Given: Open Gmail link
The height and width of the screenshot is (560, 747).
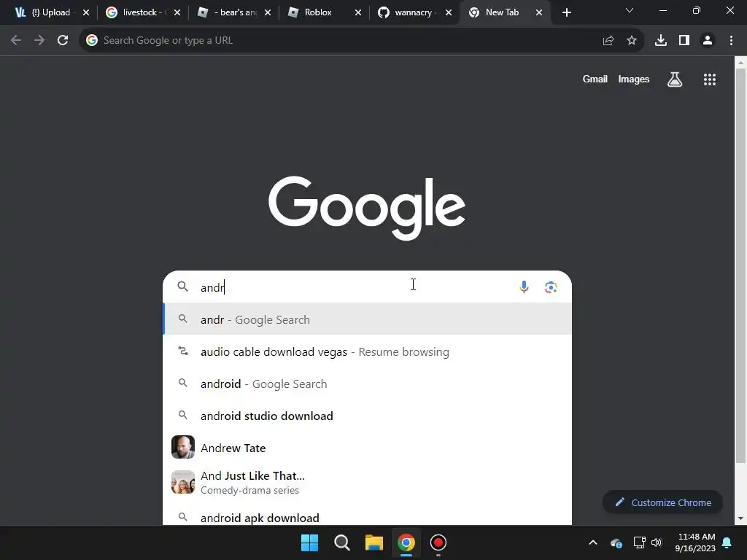Looking at the screenshot, I should pyautogui.click(x=595, y=79).
